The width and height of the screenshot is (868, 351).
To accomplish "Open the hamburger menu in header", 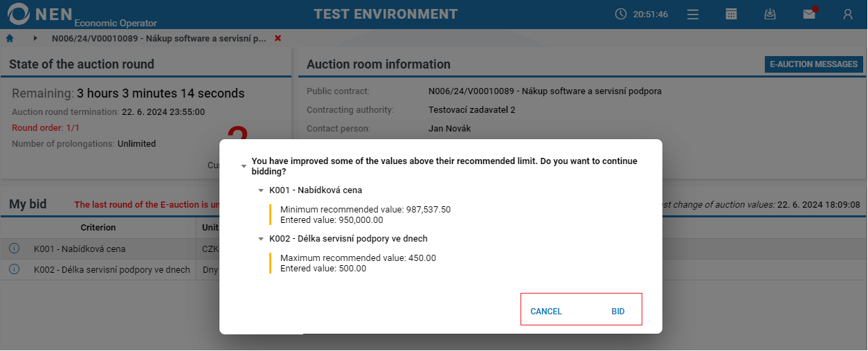I will click(693, 14).
